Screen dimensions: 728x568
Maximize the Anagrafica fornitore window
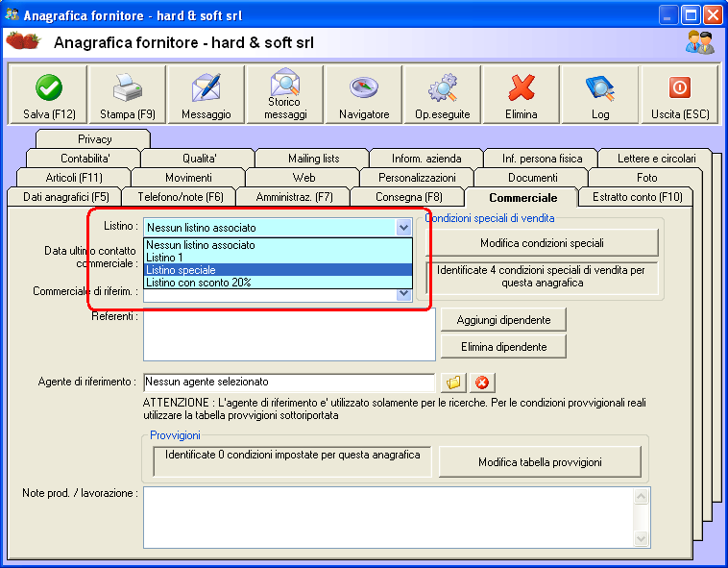[691, 14]
